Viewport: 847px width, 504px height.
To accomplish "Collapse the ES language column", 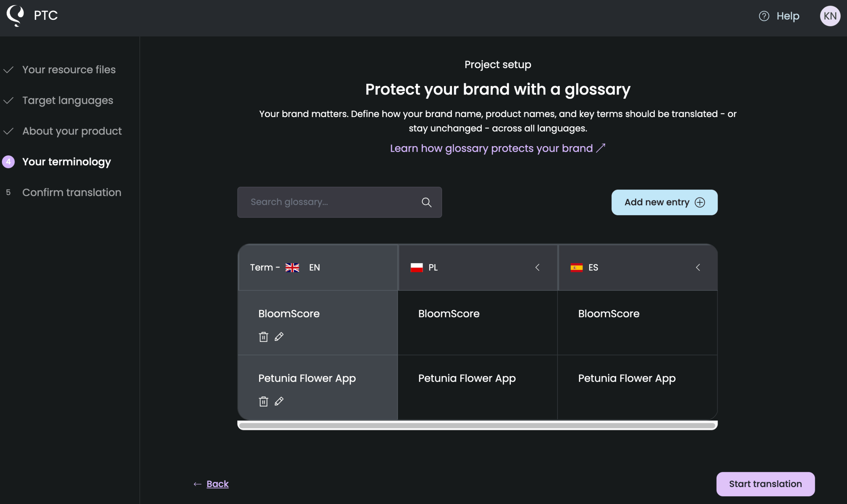I will click(698, 268).
